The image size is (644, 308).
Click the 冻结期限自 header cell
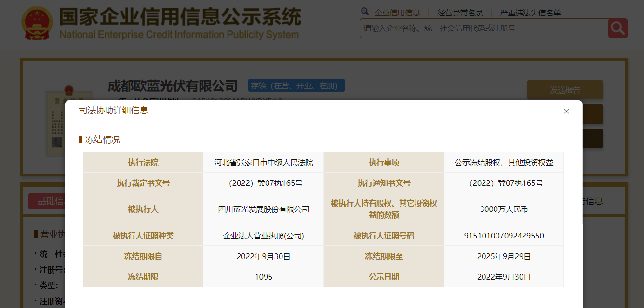tap(143, 256)
